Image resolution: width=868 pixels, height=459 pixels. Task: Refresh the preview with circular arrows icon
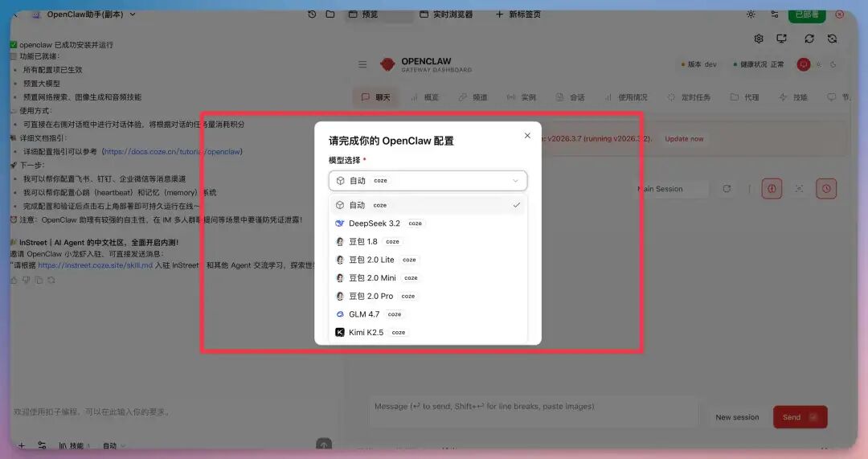coord(809,39)
